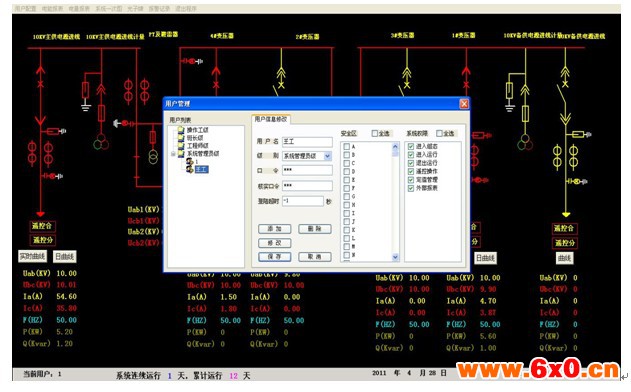Open the 实时曲线 real-time curve view

click(x=33, y=256)
